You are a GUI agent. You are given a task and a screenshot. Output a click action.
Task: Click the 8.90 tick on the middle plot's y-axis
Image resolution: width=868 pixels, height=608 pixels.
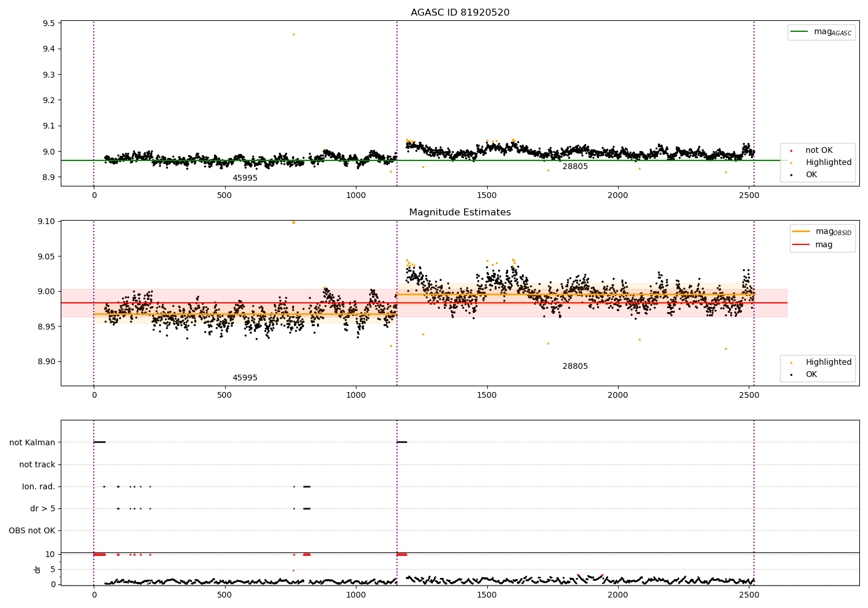tap(46, 361)
